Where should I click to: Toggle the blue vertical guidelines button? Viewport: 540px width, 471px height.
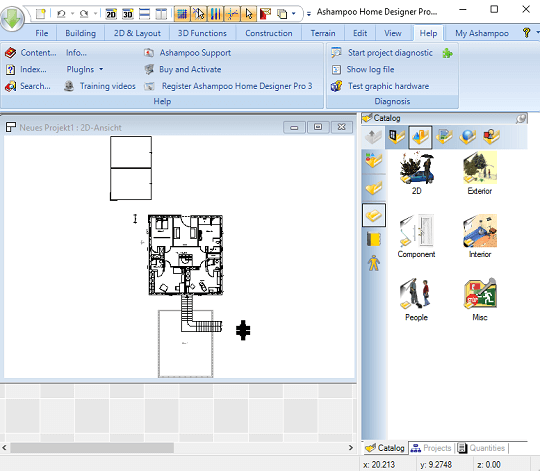click(216, 14)
